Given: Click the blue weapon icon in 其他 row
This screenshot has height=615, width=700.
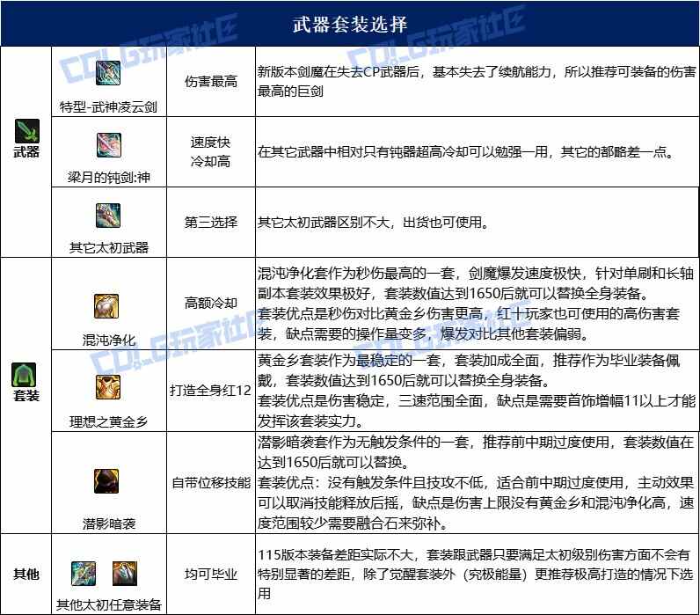Looking at the screenshot, I should [x=84, y=574].
